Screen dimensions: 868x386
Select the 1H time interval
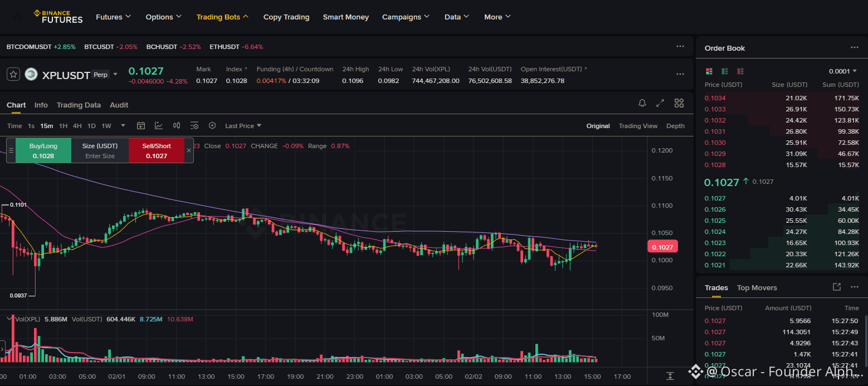click(x=63, y=126)
